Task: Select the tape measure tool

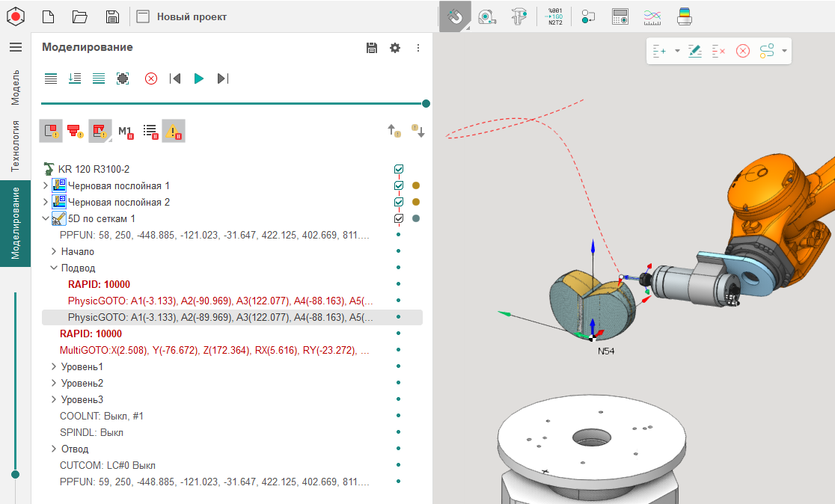Action: 486,16
